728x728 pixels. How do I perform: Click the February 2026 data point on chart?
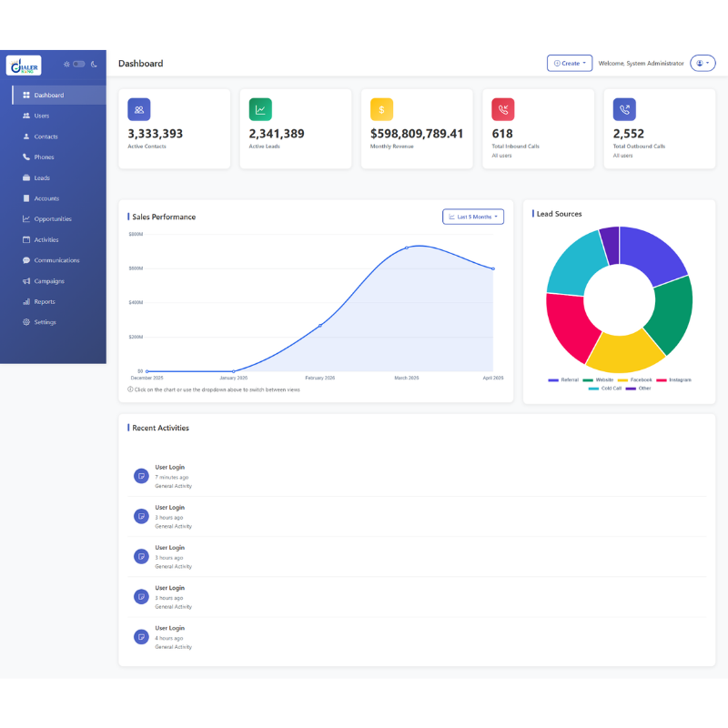[320, 326]
